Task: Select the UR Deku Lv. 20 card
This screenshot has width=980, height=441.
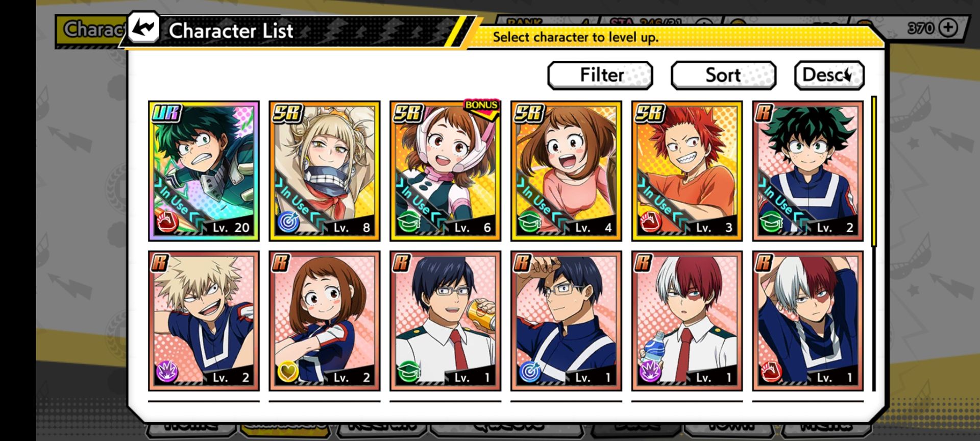Action: click(204, 170)
